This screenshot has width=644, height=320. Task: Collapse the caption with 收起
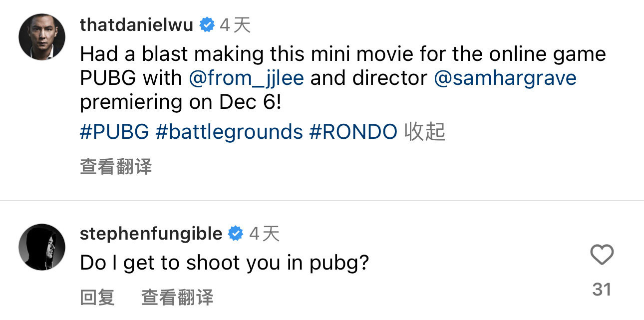coord(424,132)
